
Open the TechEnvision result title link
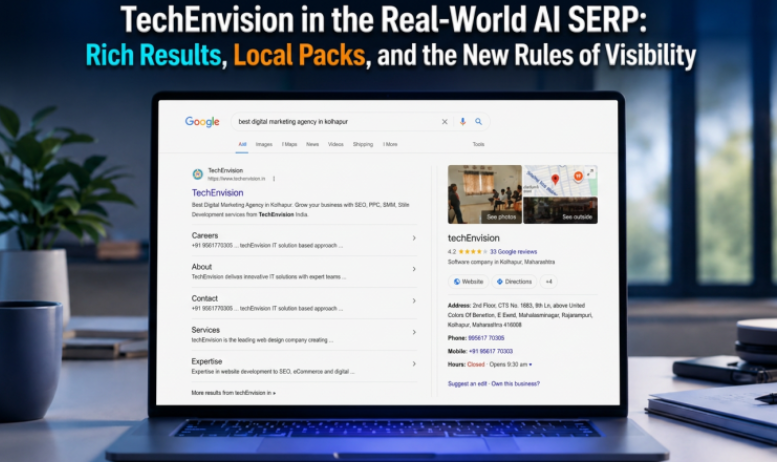click(218, 193)
